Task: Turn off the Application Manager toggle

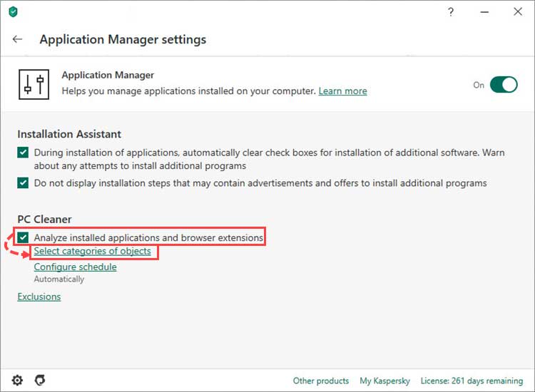Action: point(504,85)
